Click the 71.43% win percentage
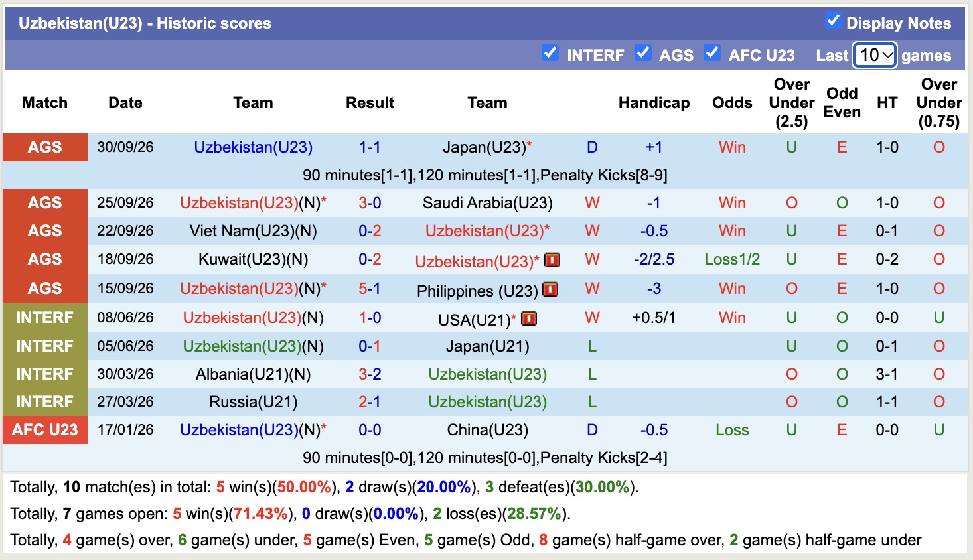Image resolution: width=973 pixels, height=560 pixels. click(x=262, y=514)
